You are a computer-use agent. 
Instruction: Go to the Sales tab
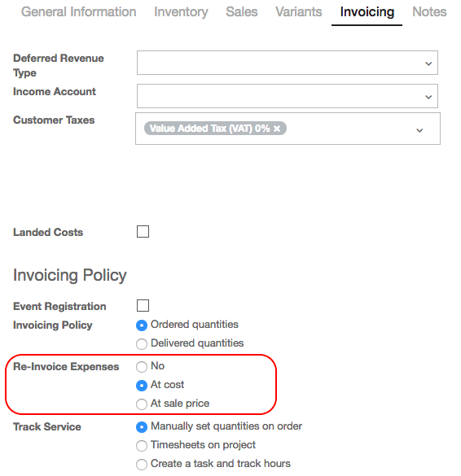[242, 12]
